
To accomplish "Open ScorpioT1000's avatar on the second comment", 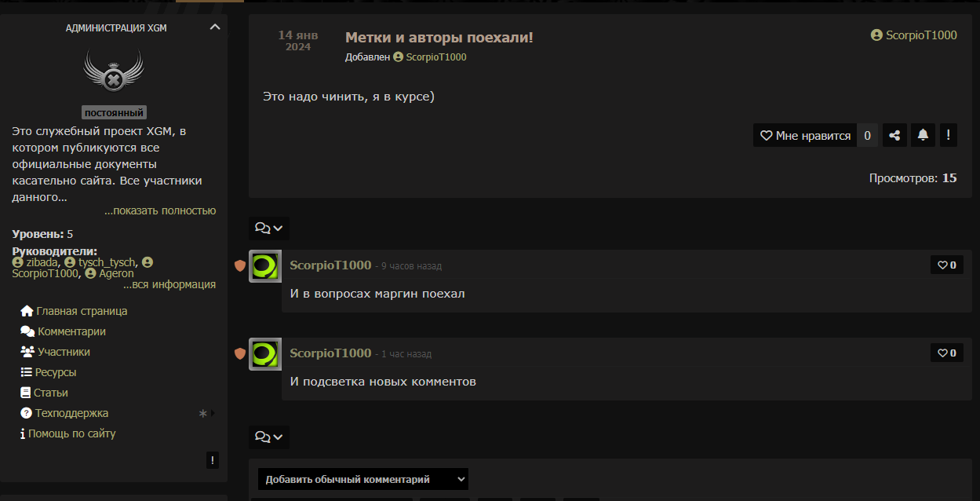I will coord(265,354).
